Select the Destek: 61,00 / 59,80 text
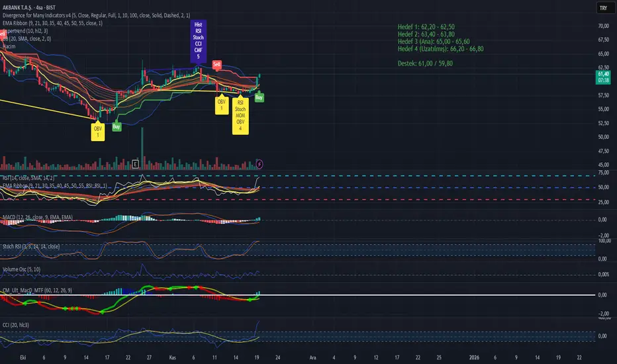 (425, 64)
